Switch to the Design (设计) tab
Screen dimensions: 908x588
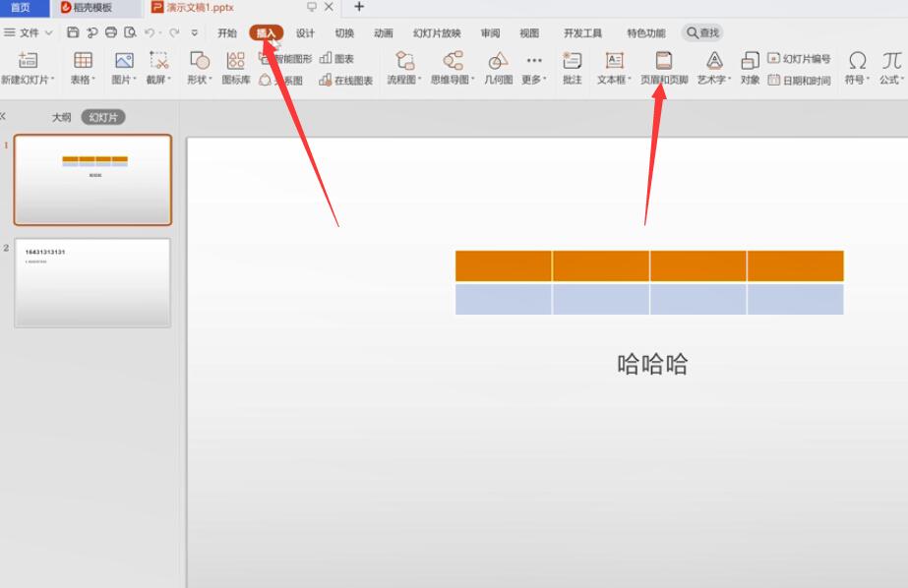305,33
